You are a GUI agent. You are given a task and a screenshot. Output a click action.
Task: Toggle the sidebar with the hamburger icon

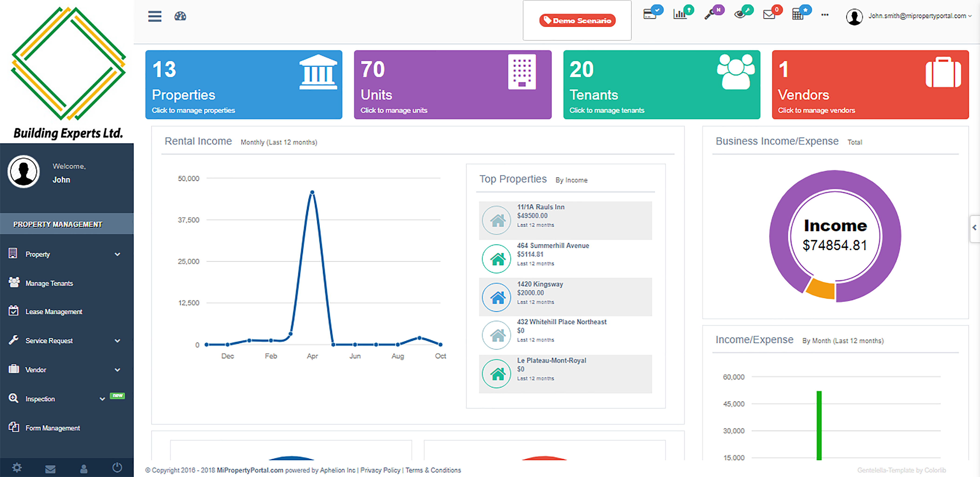(154, 16)
